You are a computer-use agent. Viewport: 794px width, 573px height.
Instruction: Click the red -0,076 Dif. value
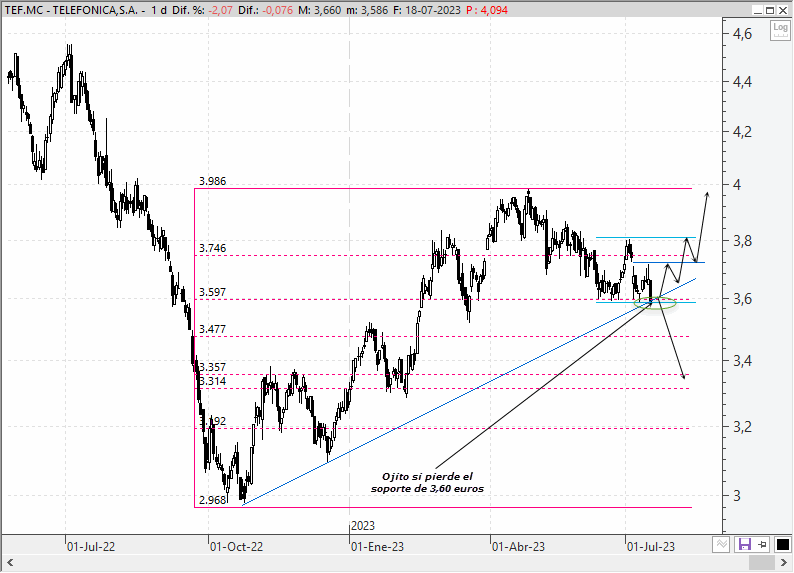(277, 10)
